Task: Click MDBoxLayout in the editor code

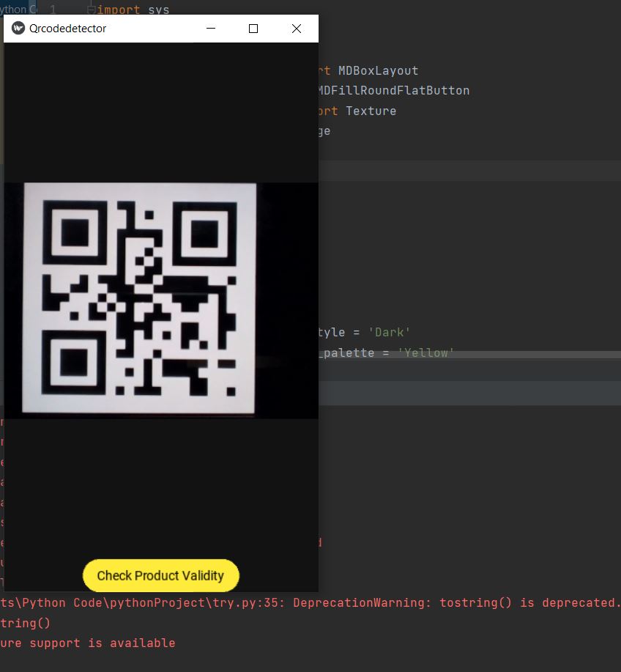Action: point(378,70)
